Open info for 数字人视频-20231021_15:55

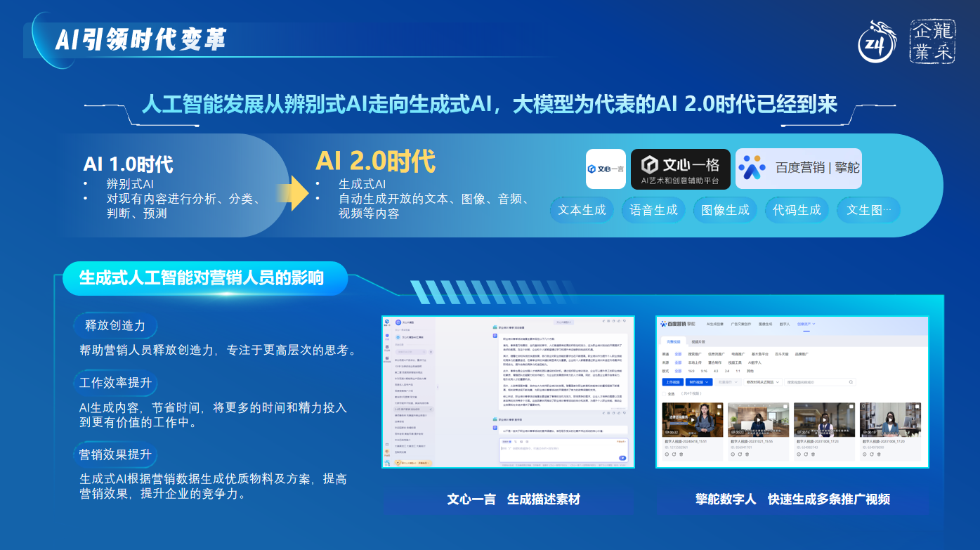coord(733,454)
